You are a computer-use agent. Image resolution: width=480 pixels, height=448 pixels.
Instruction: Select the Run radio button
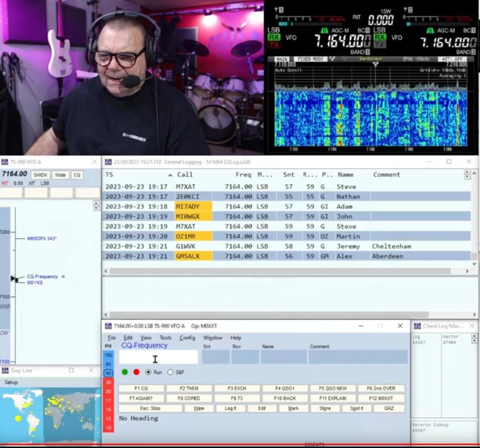pyautogui.click(x=149, y=372)
